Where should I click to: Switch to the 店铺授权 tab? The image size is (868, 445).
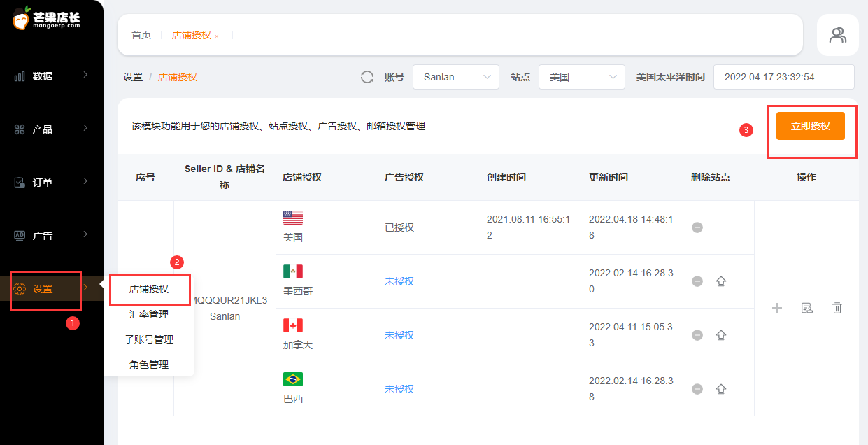[x=191, y=35]
